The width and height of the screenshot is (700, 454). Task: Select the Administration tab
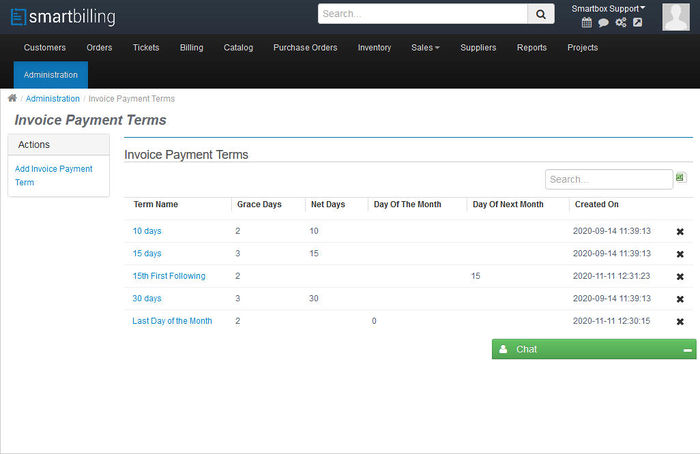[51, 75]
